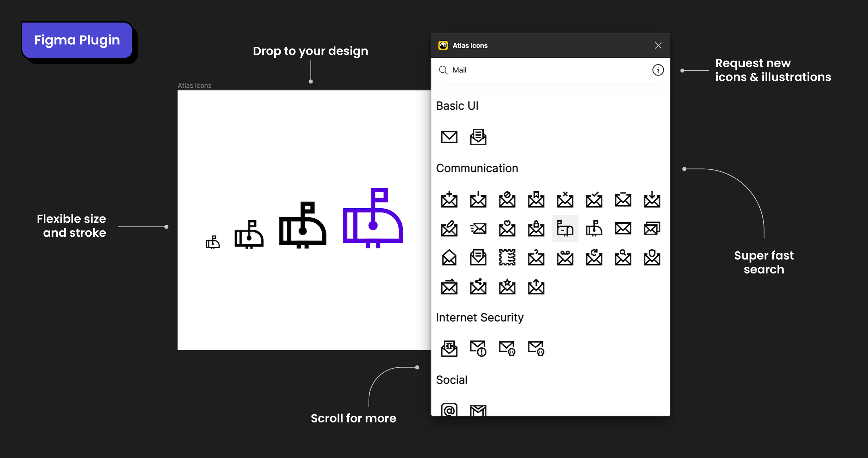Pick the envelope with prohibited sign icon
The image size is (868, 458).
pos(507,200)
